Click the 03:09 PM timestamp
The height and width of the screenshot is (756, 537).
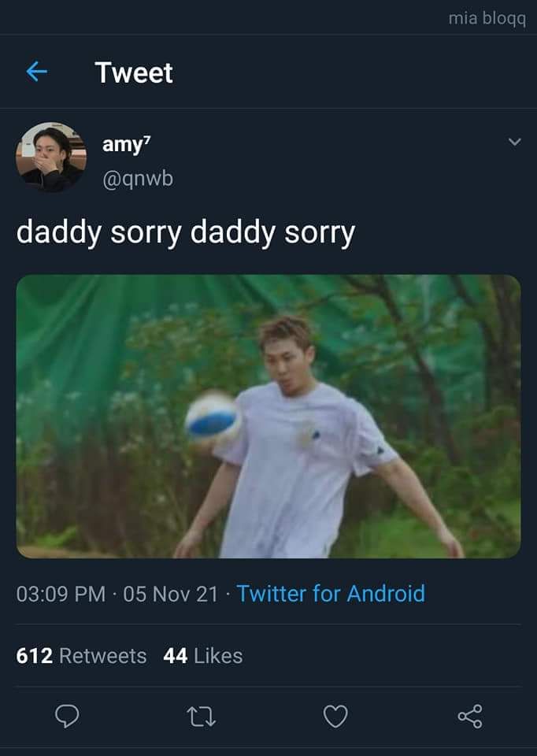[61, 594]
